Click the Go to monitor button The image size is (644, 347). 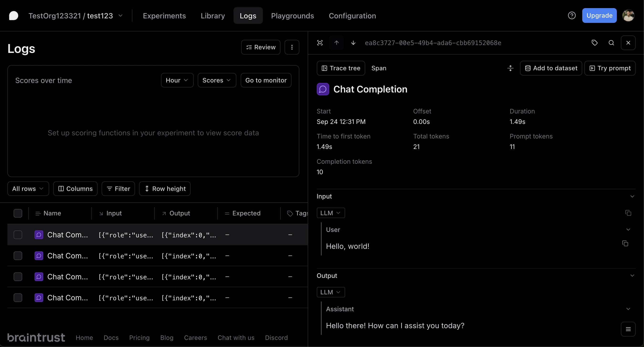[x=266, y=80]
